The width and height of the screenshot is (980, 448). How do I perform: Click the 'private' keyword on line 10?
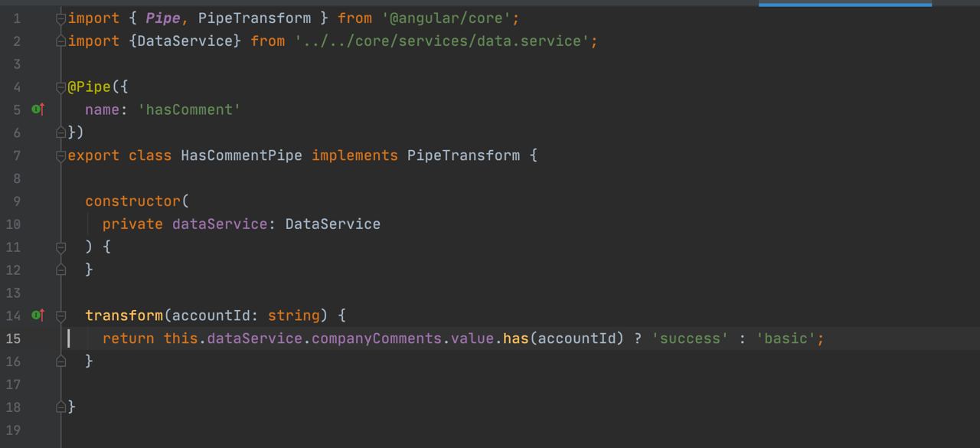132,224
